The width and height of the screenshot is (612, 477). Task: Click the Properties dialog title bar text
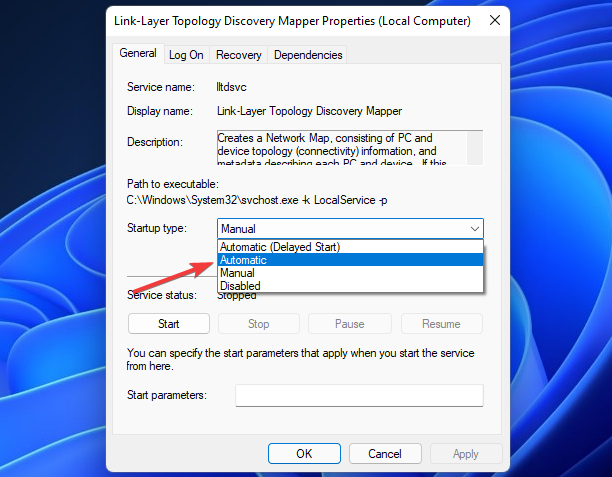pyautogui.click(x=292, y=21)
